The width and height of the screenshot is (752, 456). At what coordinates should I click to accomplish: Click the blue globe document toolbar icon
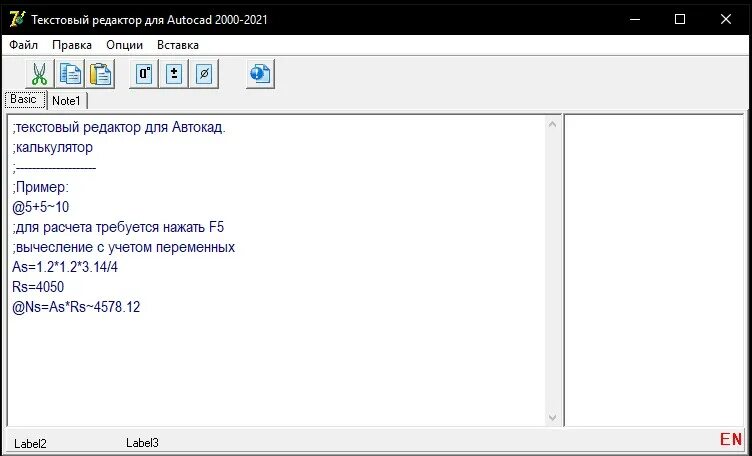pos(260,74)
